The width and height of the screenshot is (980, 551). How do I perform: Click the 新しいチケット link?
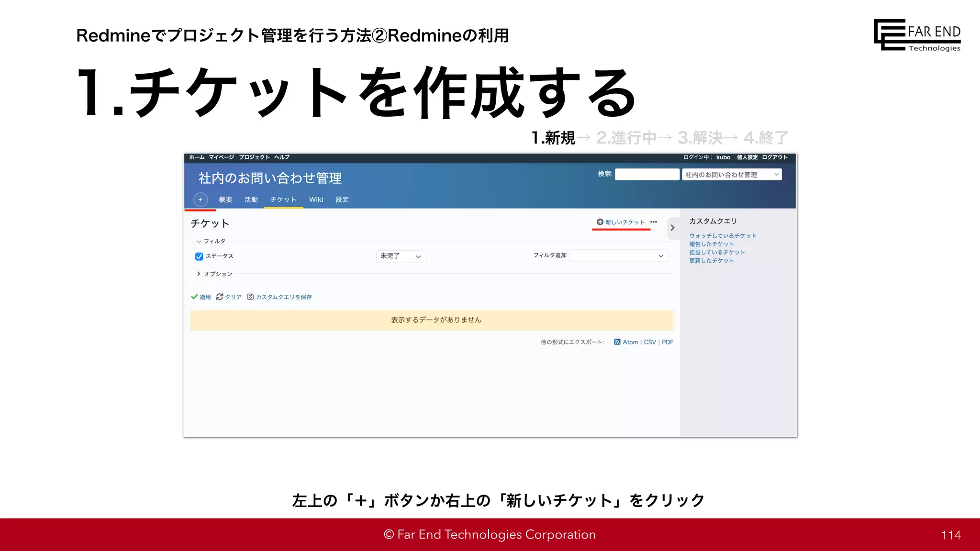pos(621,222)
